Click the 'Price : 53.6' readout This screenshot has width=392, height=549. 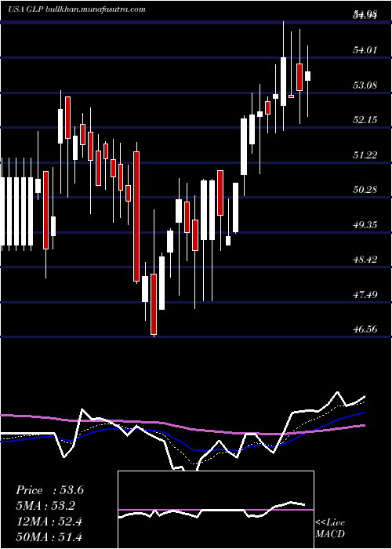[x=49, y=490]
